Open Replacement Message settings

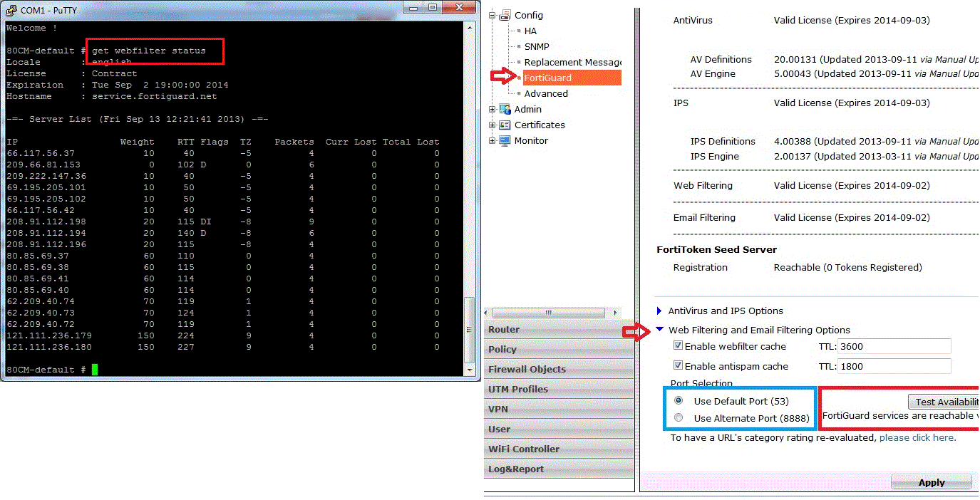pyautogui.click(x=573, y=62)
